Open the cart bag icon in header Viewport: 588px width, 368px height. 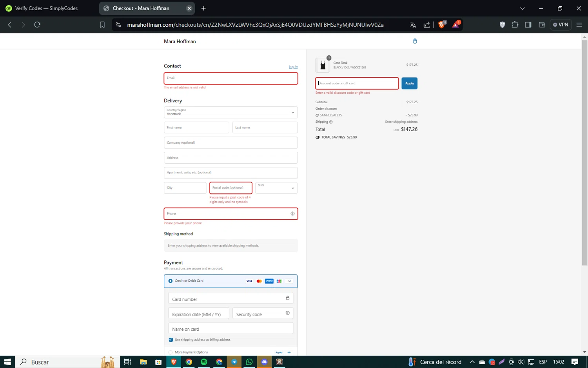click(415, 41)
